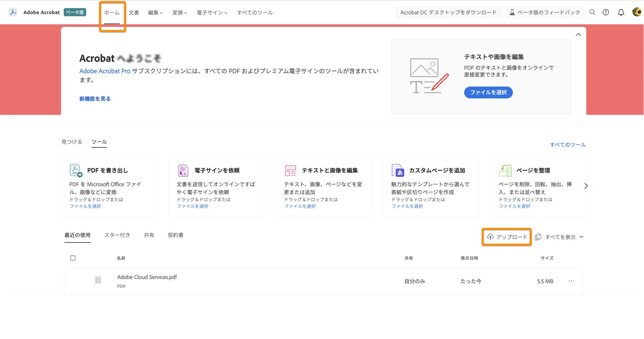Click the カスタムページを追加 icon
644x339 pixels.
(398, 170)
